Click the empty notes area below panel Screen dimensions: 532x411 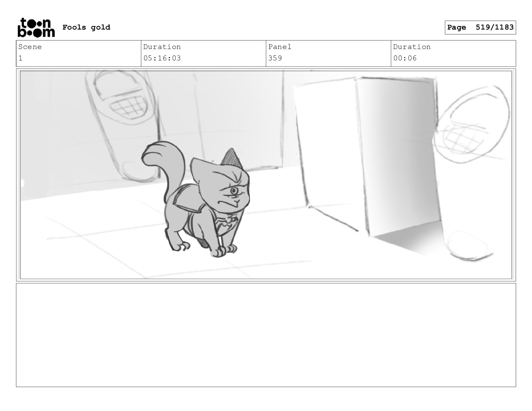(x=266, y=335)
